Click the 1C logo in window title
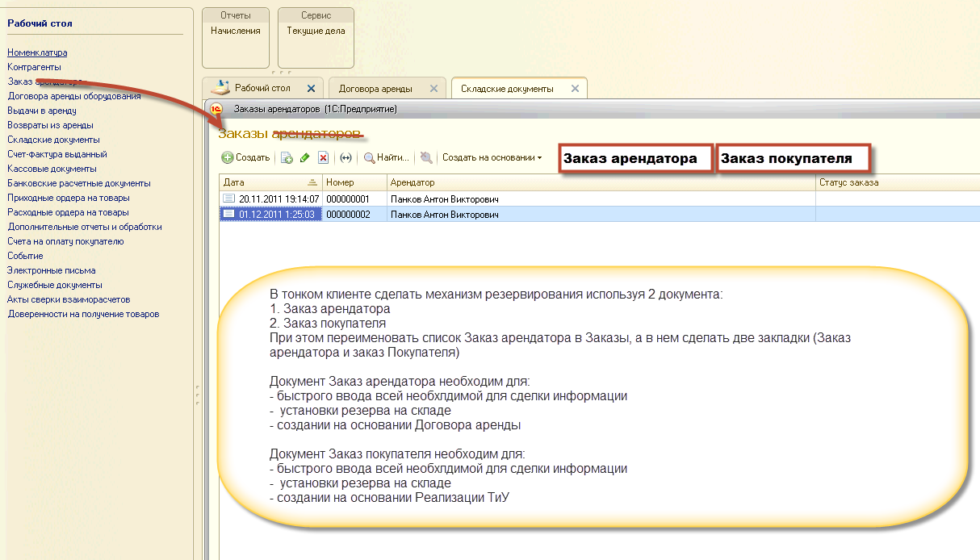The width and height of the screenshot is (980, 560). click(216, 109)
